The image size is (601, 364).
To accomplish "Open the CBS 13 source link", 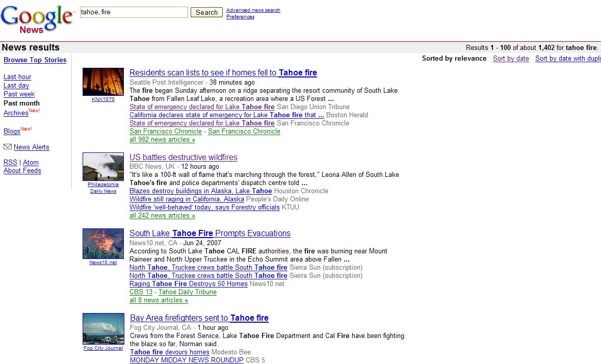I will (x=141, y=292).
